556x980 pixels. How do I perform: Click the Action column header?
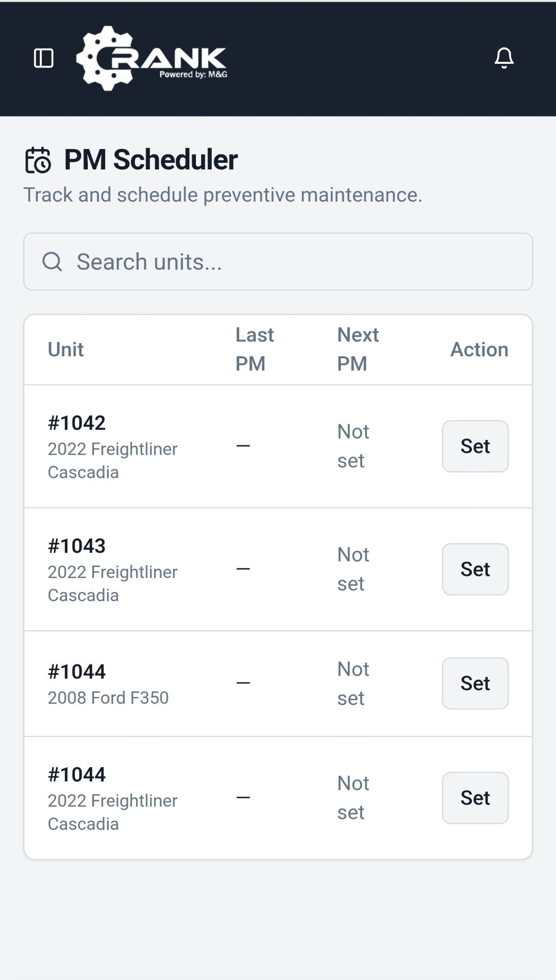pyautogui.click(x=479, y=350)
